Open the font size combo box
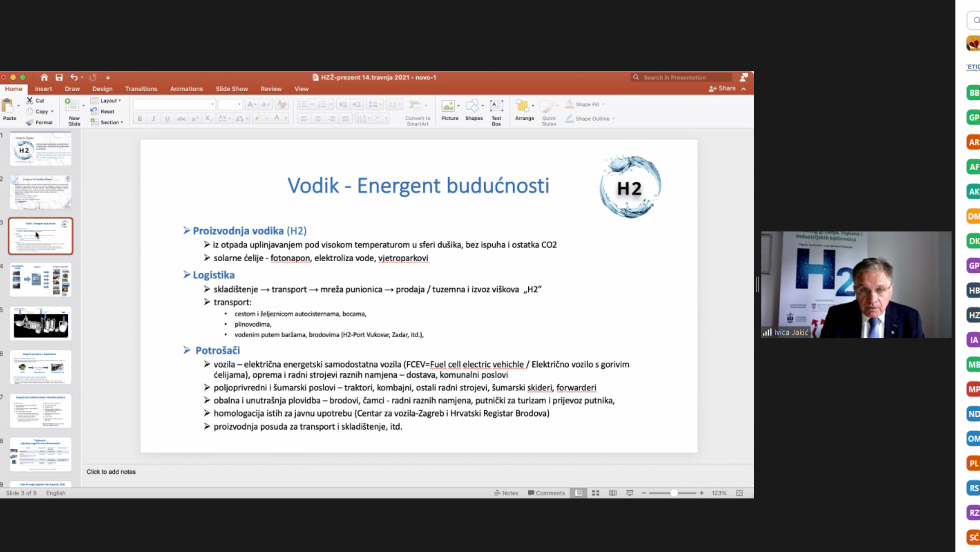The width and height of the screenshot is (980, 552). click(x=229, y=104)
